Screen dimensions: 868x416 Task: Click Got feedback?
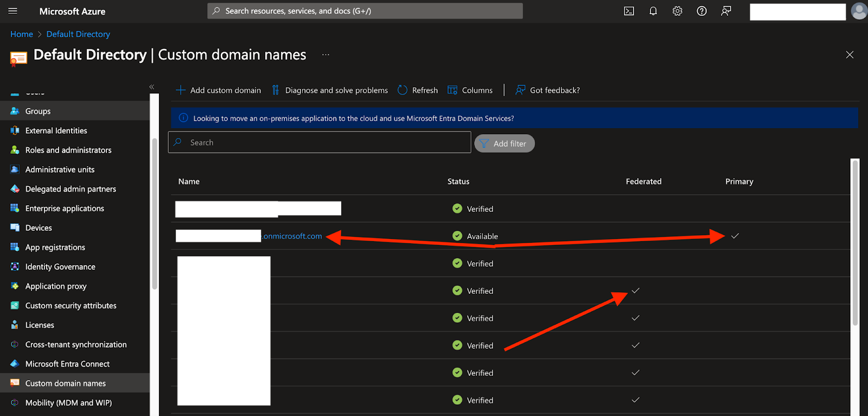coord(547,90)
